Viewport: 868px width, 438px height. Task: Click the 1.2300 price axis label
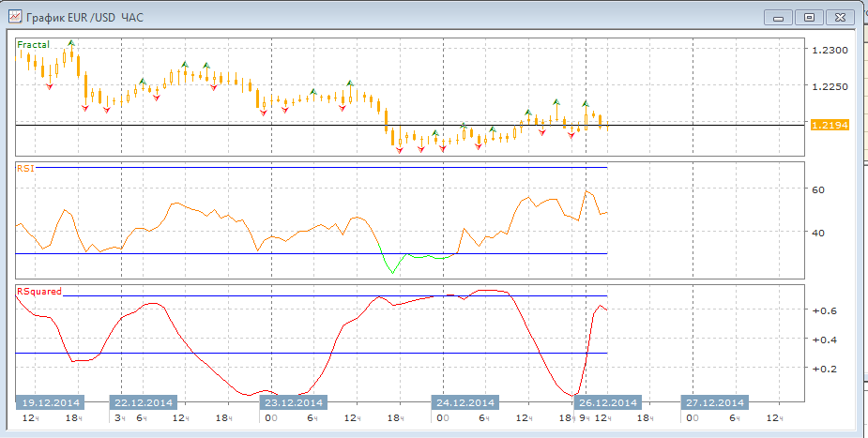(x=830, y=51)
